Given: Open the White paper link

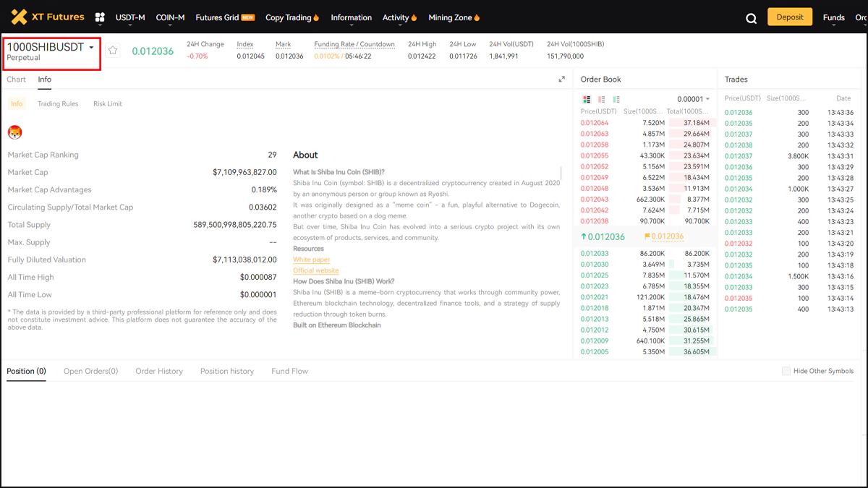Looking at the screenshot, I should pyautogui.click(x=312, y=260).
